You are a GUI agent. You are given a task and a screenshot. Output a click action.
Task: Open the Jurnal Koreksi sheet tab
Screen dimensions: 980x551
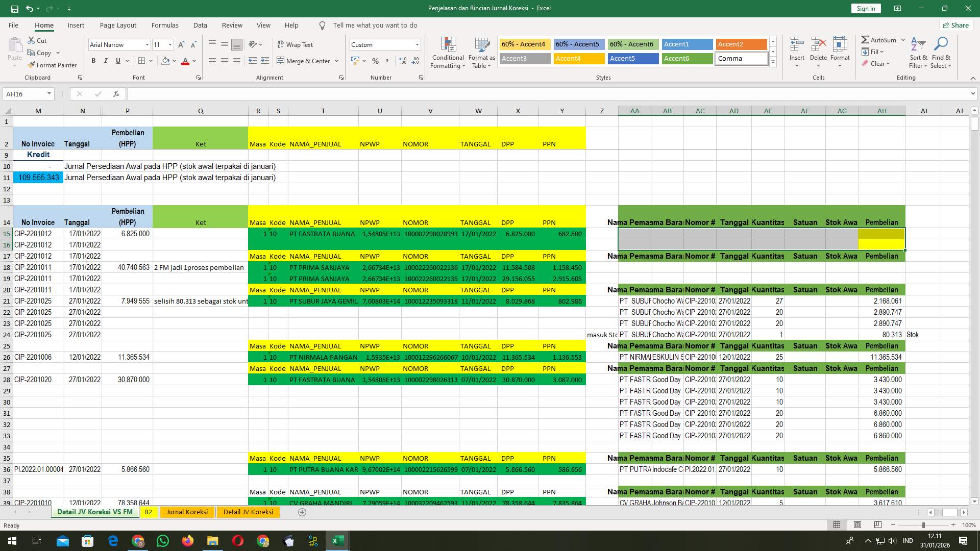pyautogui.click(x=187, y=512)
